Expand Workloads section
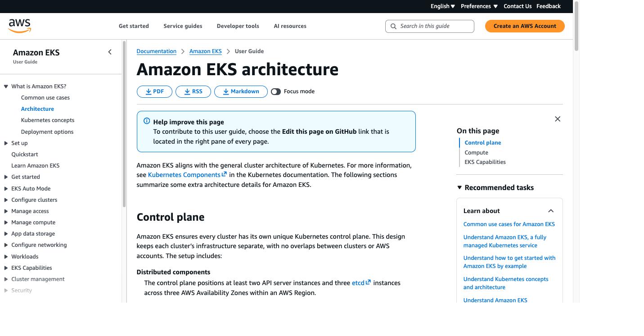 tap(6, 257)
